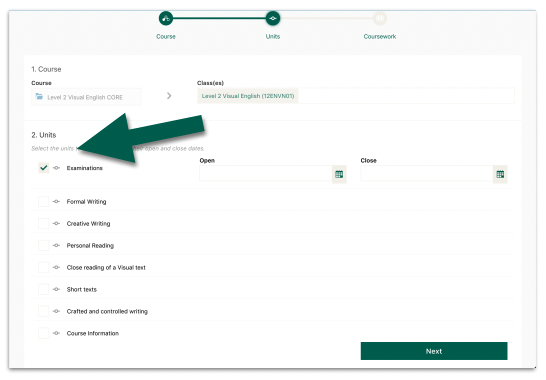Check the Personal Reading unit checkbox
This screenshot has height=380, width=546.
click(44, 245)
